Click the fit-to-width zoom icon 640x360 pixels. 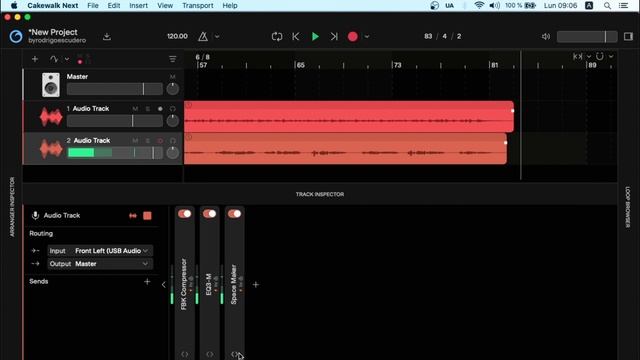578,56
